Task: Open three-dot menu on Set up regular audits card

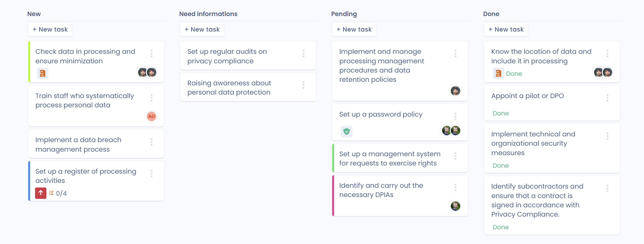Action: tap(303, 54)
